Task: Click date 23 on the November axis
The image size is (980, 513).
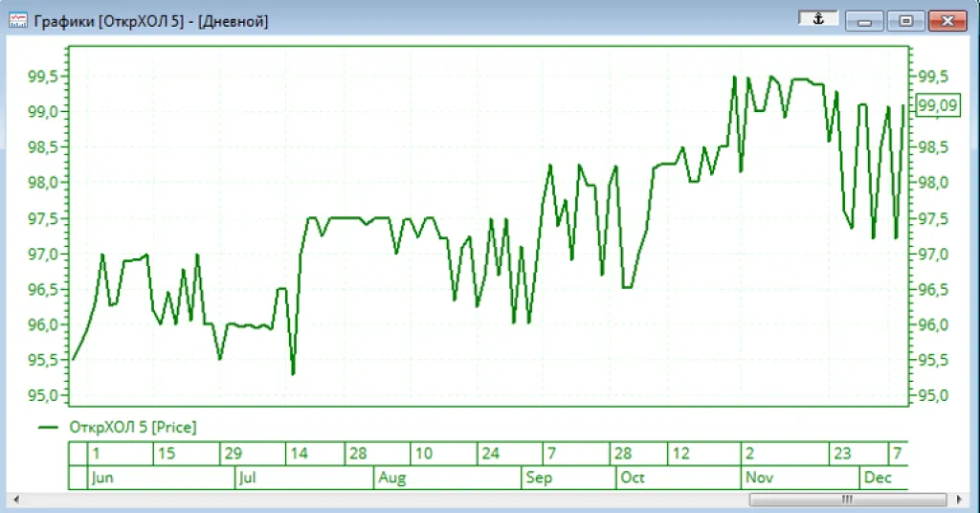Action: click(x=841, y=454)
